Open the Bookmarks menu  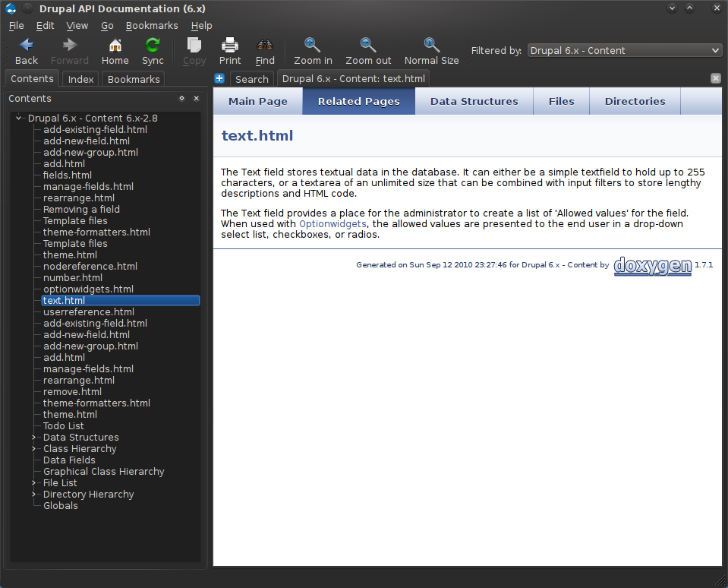click(x=152, y=26)
